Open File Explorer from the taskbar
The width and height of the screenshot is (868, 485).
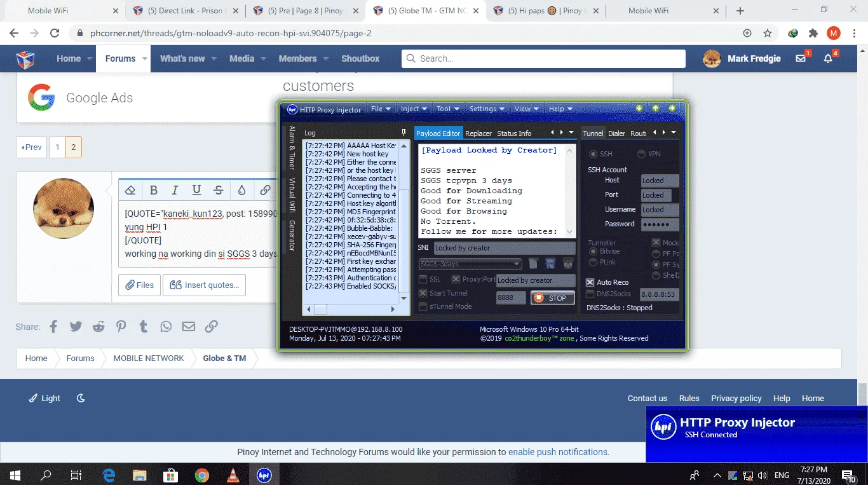tap(139, 475)
